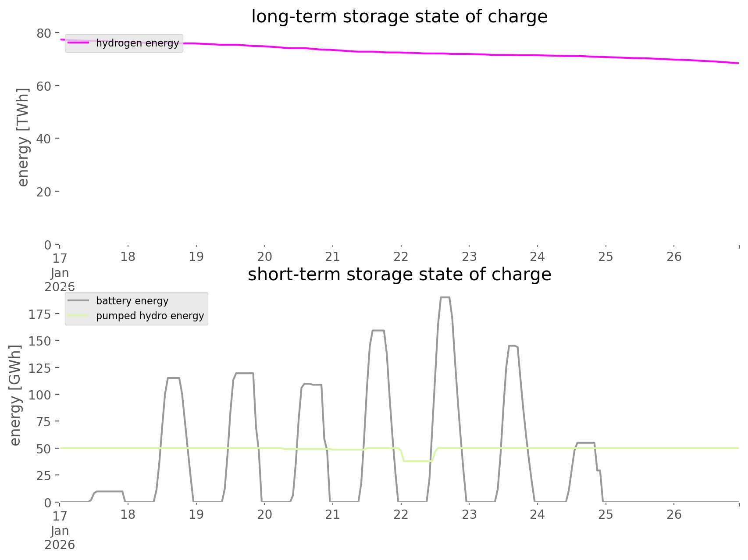Pick date tick 22 on the top chart

pos(401,257)
